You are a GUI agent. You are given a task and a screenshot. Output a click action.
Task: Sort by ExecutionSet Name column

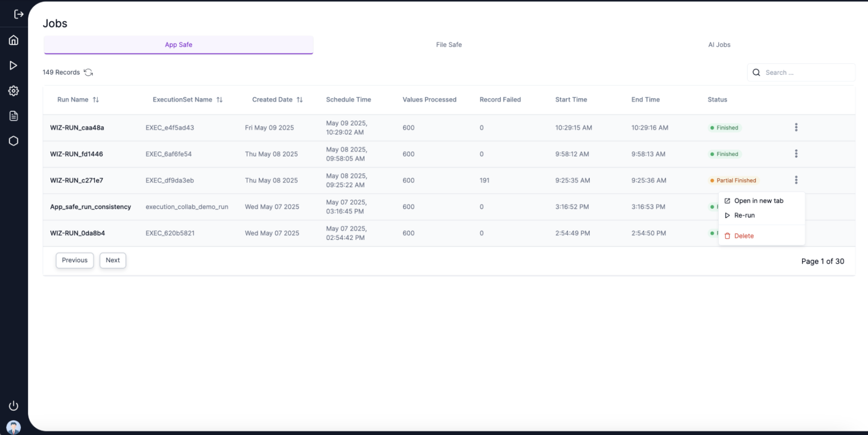click(219, 100)
